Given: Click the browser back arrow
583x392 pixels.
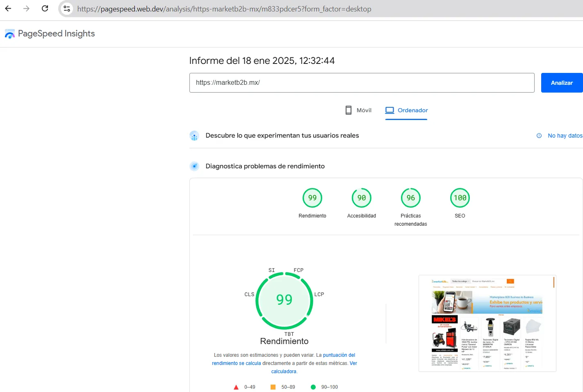Looking at the screenshot, I should coord(8,9).
